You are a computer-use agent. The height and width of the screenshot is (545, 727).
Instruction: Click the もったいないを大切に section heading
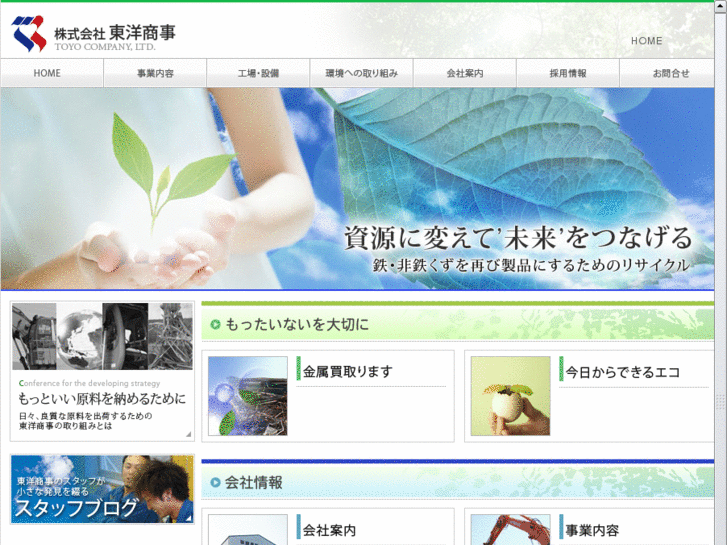click(297, 325)
